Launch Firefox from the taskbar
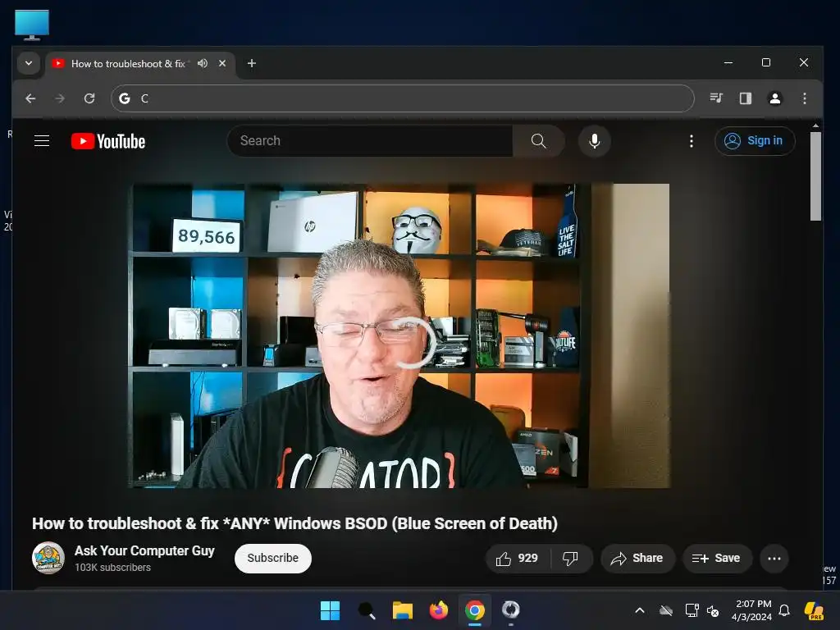Image resolution: width=840 pixels, height=630 pixels. coord(439,610)
